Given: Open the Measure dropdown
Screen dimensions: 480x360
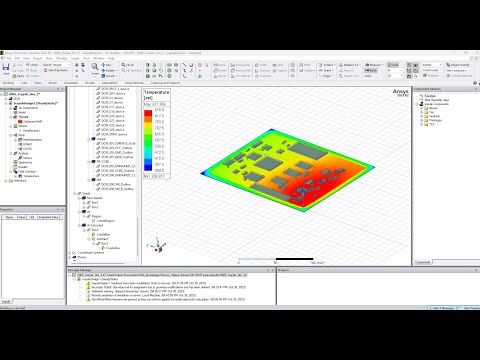Looking at the screenshot, I should pos(374,65).
